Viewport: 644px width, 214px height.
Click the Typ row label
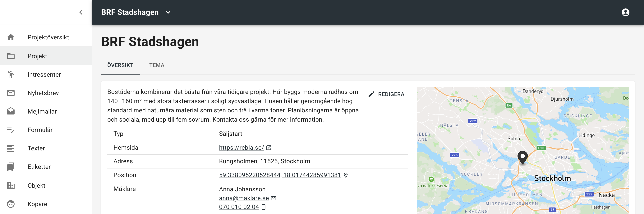tap(118, 134)
